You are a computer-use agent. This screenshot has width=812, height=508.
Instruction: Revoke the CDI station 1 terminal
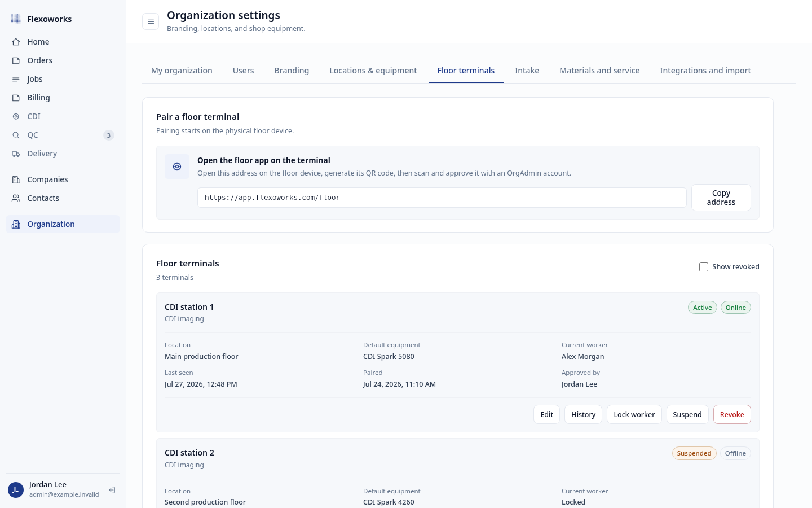[x=732, y=414]
